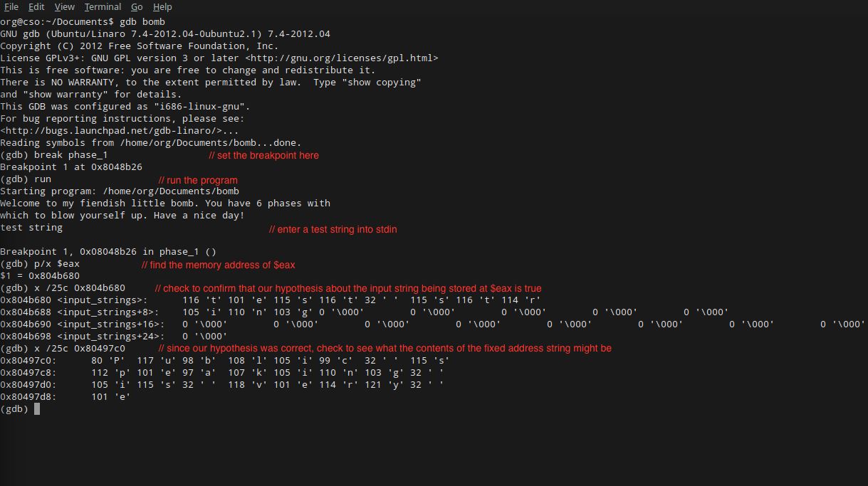
Task: Open the Terminal menu
Action: coord(103,6)
